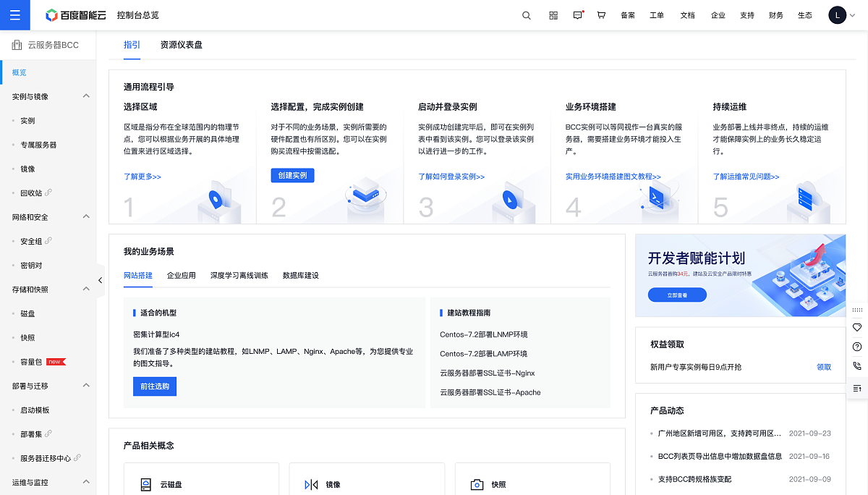This screenshot has height=495, width=868.
Task: Click the 前往选购 button
Action: tap(155, 386)
